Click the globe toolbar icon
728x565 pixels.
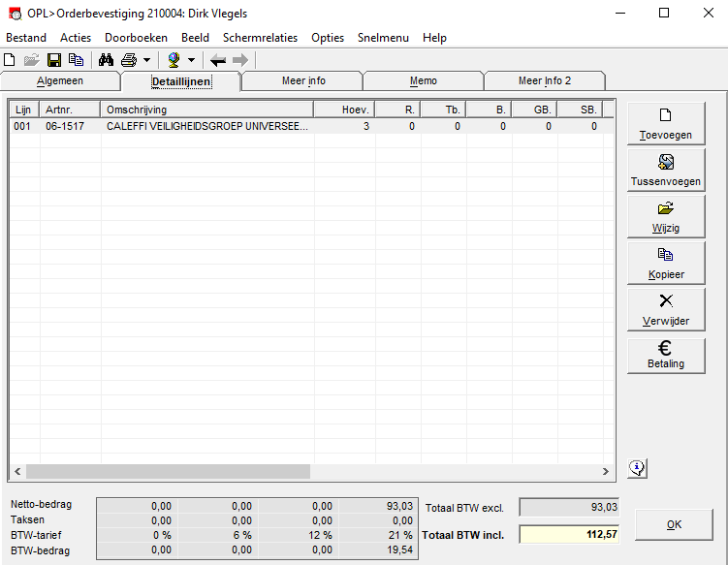coord(174,60)
